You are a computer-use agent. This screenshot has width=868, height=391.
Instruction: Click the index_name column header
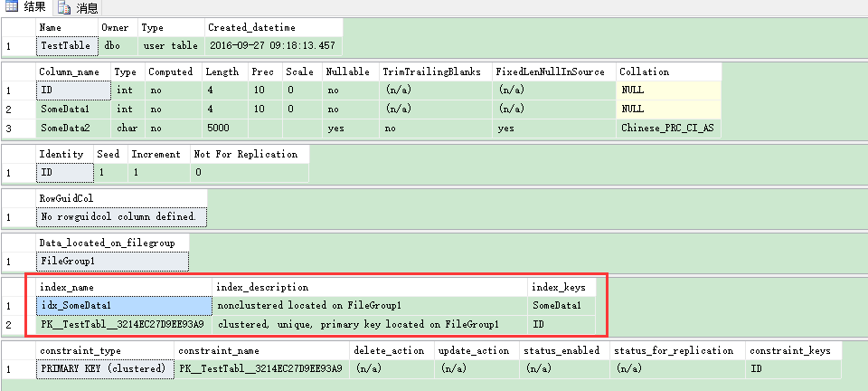click(124, 288)
